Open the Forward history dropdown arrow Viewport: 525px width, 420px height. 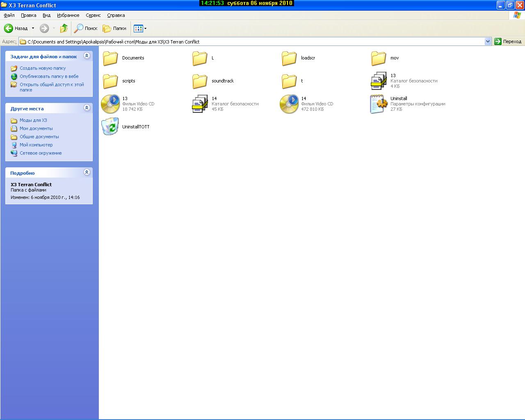(x=54, y=28)
